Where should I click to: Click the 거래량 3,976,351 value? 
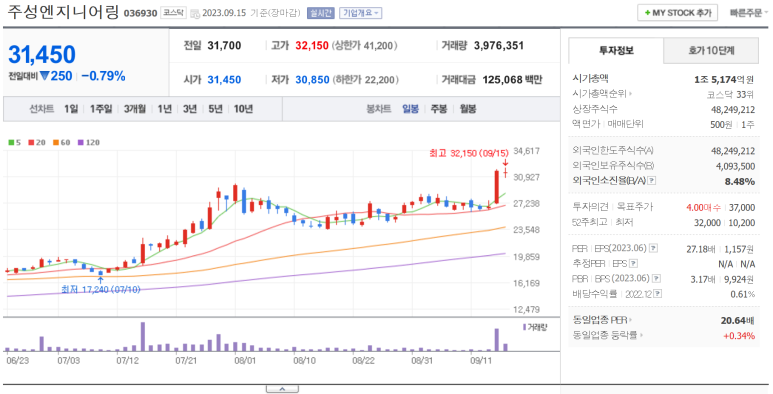coord(498,46)
